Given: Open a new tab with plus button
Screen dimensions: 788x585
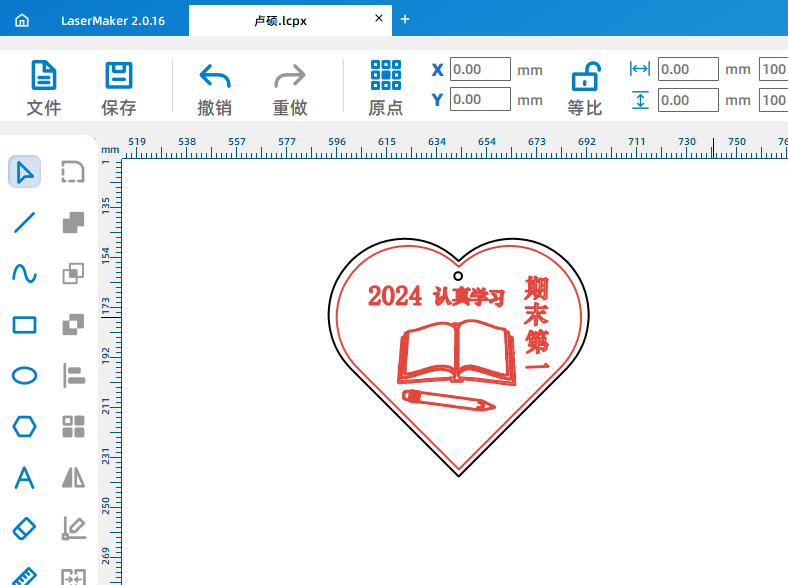Looking at the screenshot, I should (405, 19).
